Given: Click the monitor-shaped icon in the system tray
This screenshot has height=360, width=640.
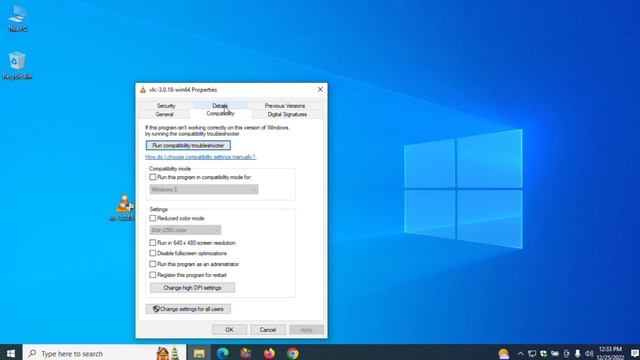Looking at the screenshot, I should click(532, 353).
